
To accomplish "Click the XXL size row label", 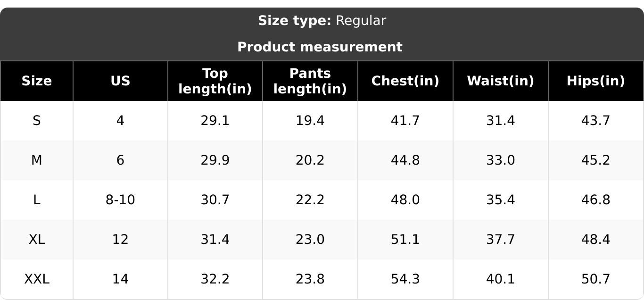I will 36,279.
